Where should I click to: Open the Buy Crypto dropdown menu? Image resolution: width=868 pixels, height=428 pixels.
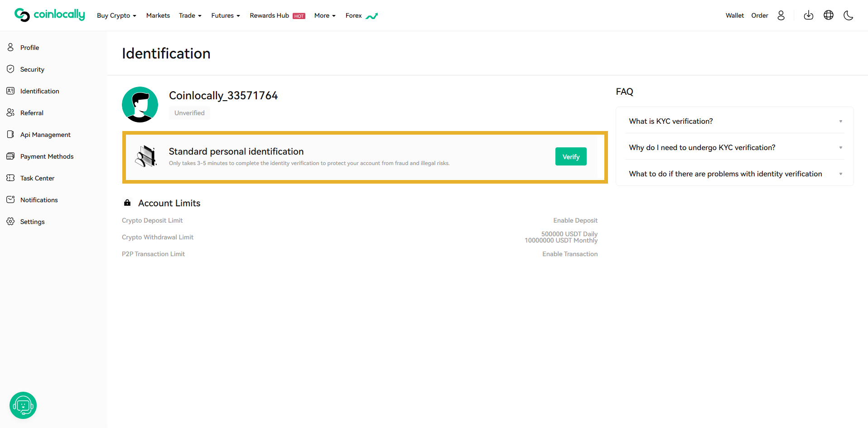[116, 15]
